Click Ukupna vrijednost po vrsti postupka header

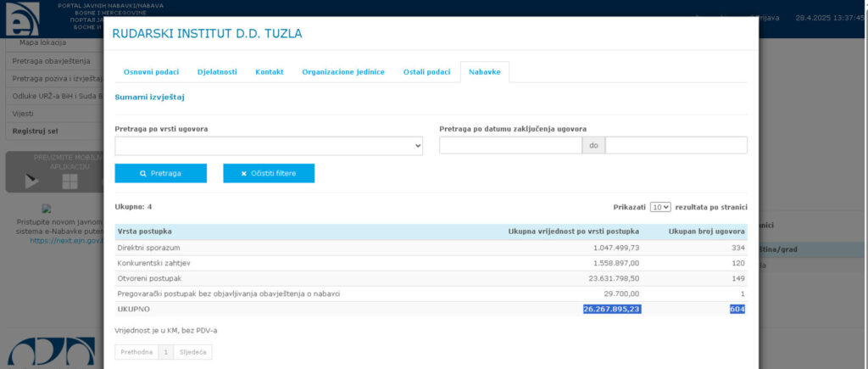click(574, 231)
